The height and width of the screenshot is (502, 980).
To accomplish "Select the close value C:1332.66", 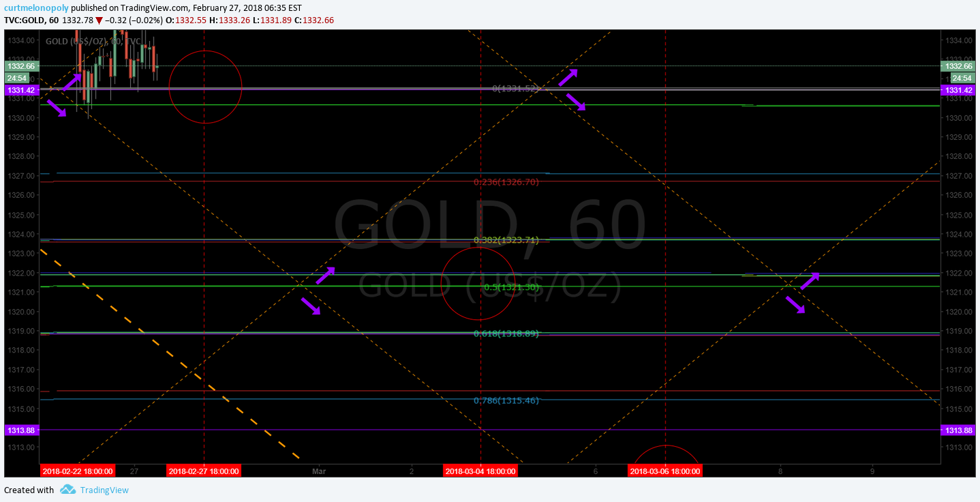I will click(314, 20).
